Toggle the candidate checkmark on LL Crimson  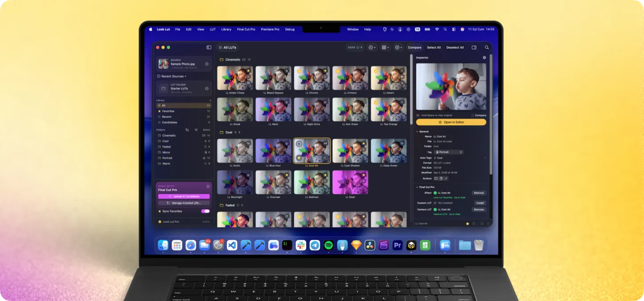pyautogui.click(x=338, y=70)
